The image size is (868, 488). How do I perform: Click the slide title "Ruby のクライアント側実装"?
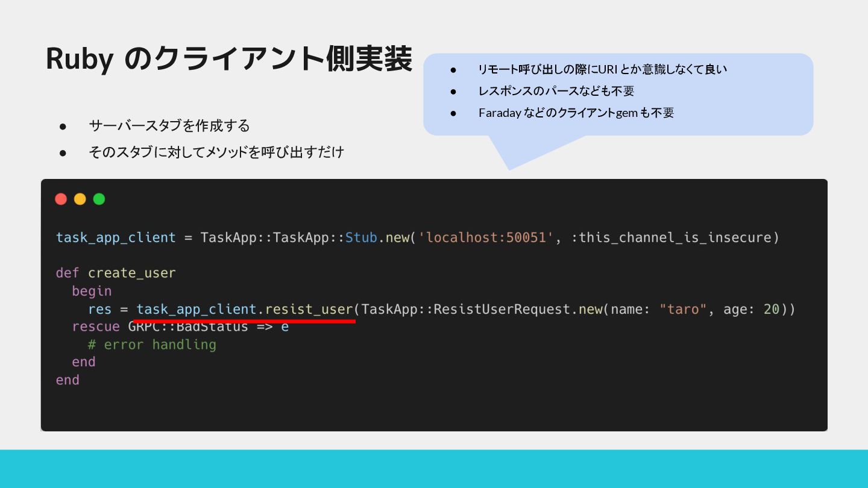click(x=229, y=59)
